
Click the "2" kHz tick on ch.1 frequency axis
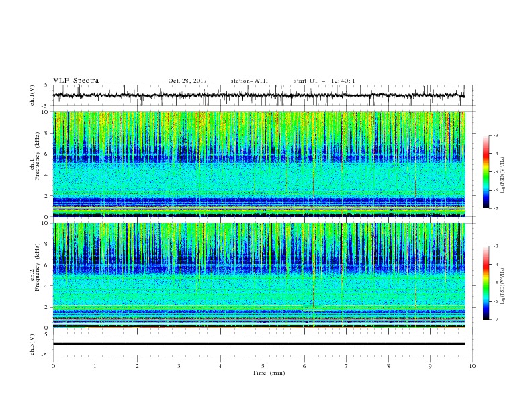(47, 196)
